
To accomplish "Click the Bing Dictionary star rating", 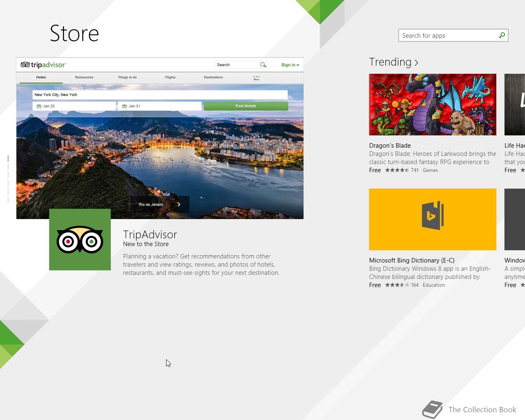I will coord(397,285).
